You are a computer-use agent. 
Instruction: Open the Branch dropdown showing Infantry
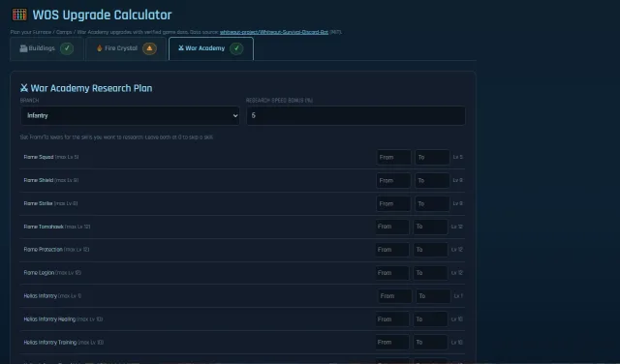point(130,115)
